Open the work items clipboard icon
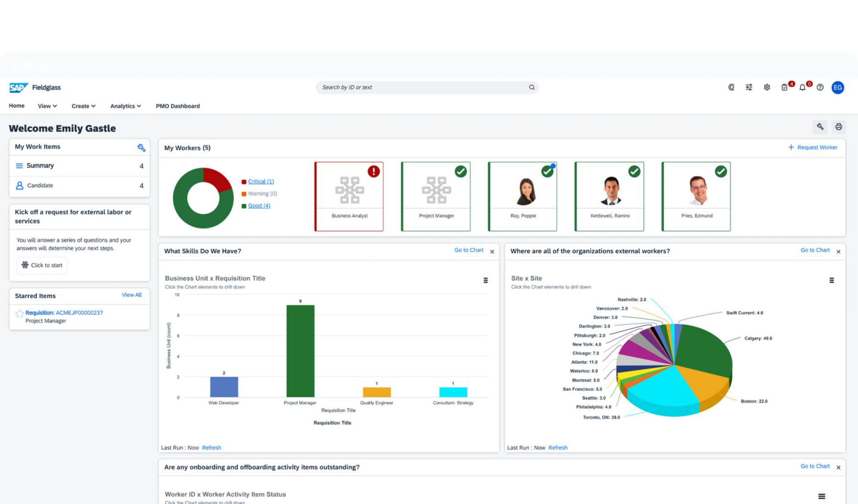This screenshot has height=504, width=858. 784,88
